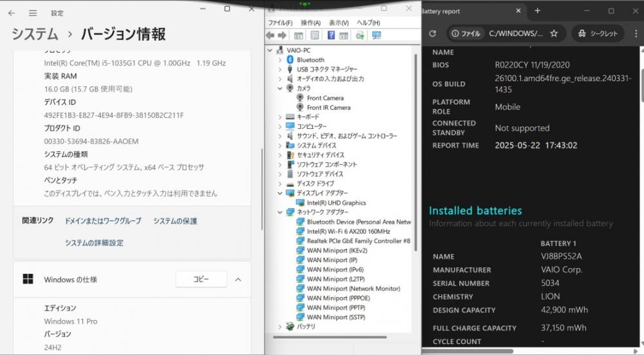Click the 37,150 mWh full charge value
Image resolution: width=644 pixels, height=355 pixels.
[563, 328]
